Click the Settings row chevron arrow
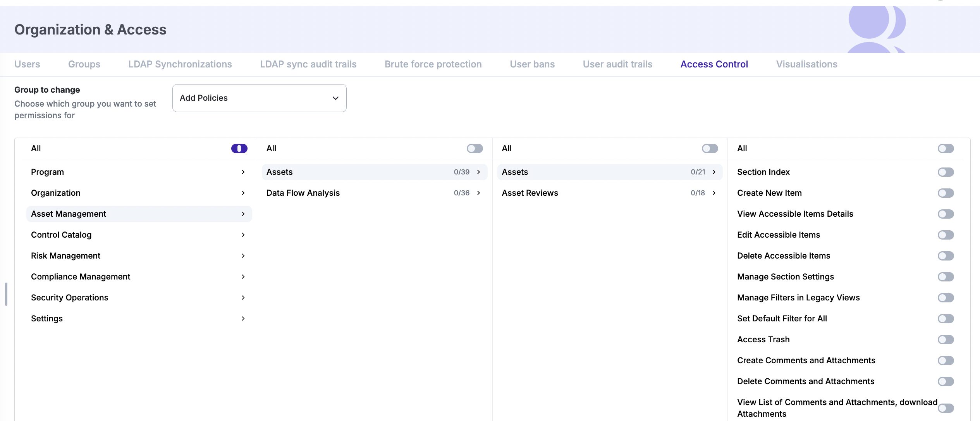The image size is (980, 421). pyautogui.click(x=243, y=319)
